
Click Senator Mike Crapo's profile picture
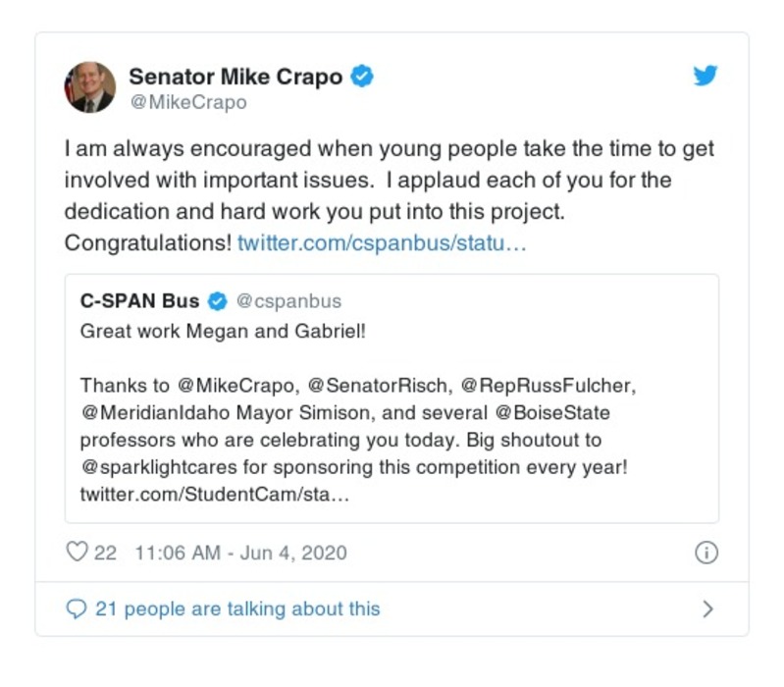coord(90,87)
